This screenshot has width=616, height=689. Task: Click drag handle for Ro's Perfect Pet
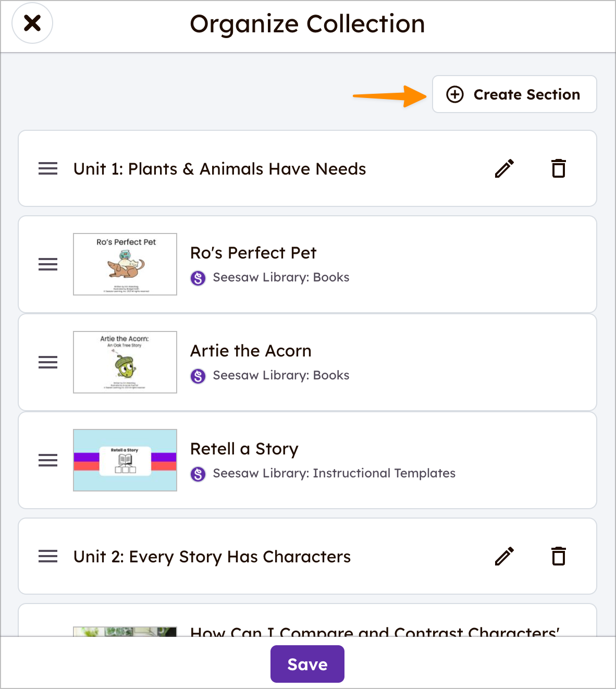(x=48, y=264)
